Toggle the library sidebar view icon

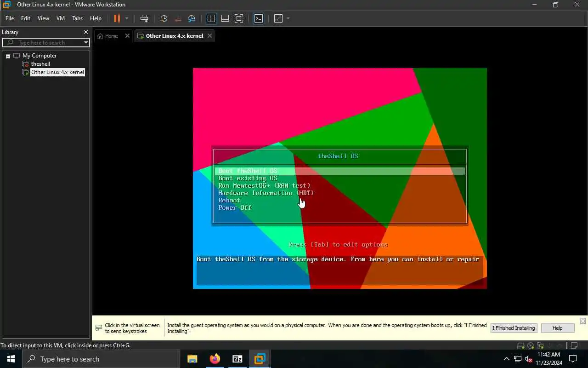[x=211, y=18]
